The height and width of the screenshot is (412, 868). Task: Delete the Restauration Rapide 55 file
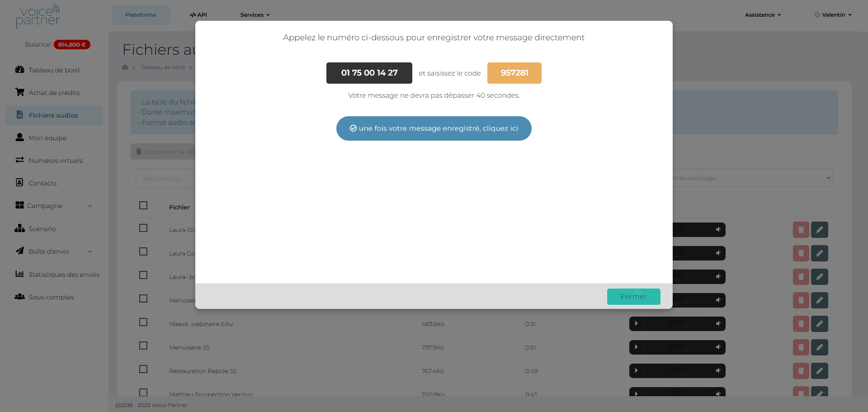[x=801, y=371]
